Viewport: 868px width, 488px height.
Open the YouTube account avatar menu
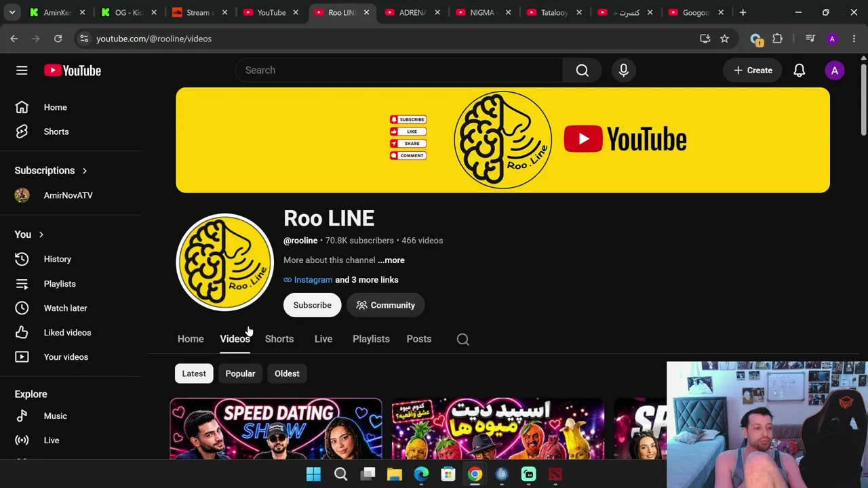tap(835, 70)
